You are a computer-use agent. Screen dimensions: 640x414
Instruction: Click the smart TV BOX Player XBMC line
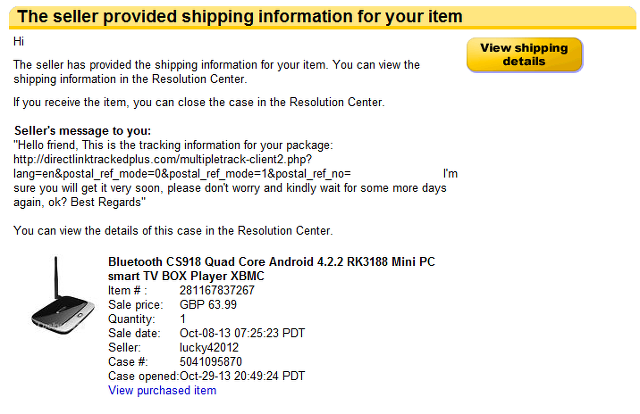coord(186,276)
